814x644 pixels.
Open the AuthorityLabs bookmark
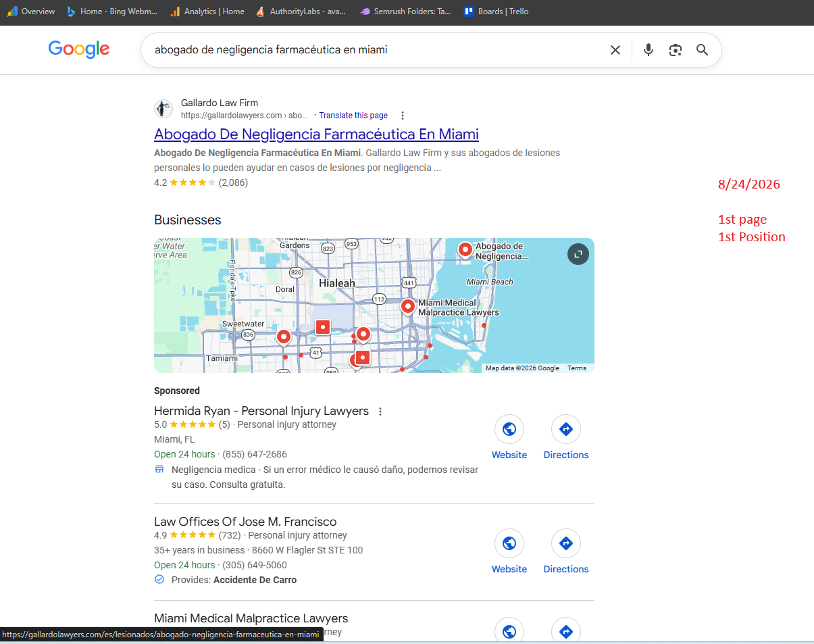301,11
